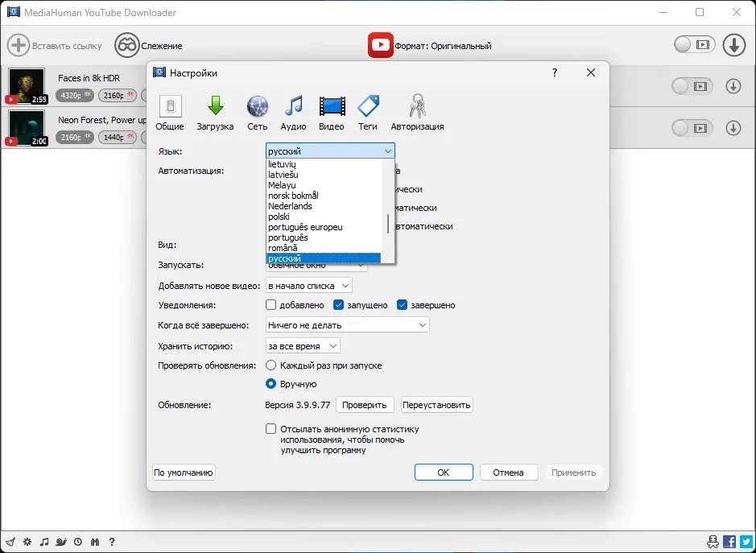This screenshot has height=553, width=756.
Task: Switch to the Аудио tab
Action: [x=293, y=113]
